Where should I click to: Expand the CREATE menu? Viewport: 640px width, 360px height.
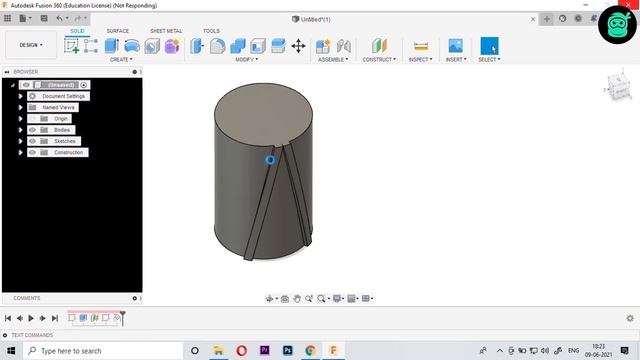[121, 60]
